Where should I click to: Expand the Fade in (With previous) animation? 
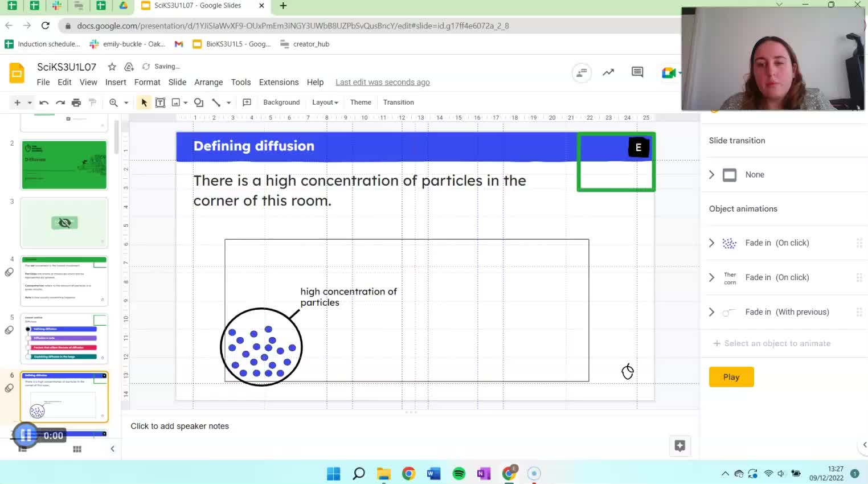coord(711,312)
